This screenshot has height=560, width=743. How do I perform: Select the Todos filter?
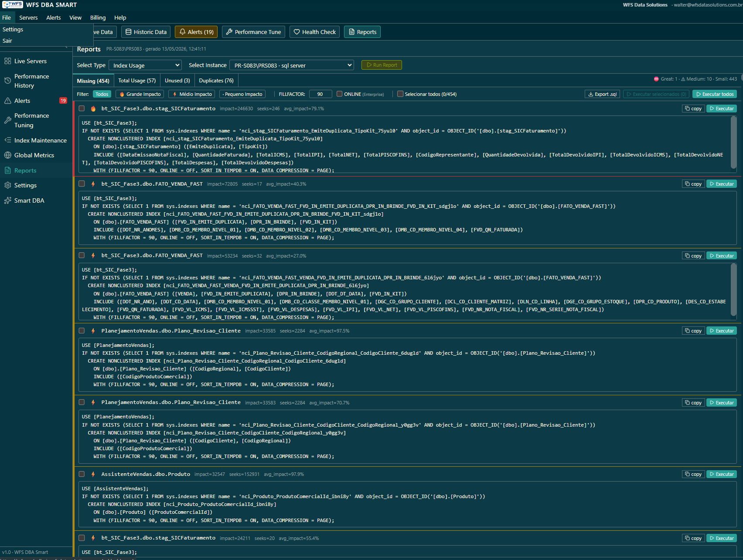pos(102,94)
